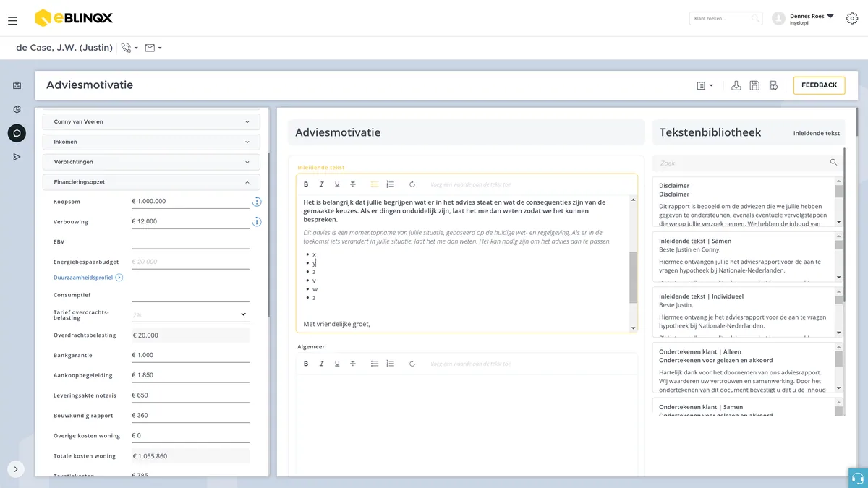
Task: Toggle italic in the Inleidende tekst editor
Action: click(322, 184)
